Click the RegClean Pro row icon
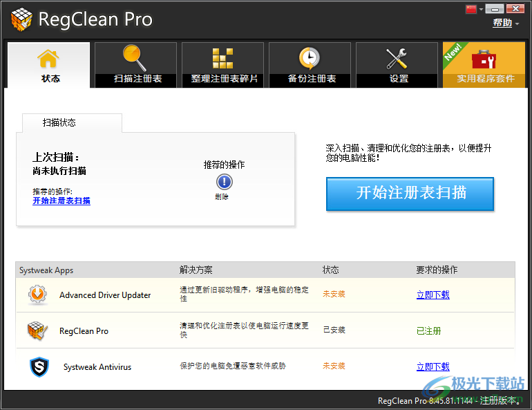 pos(37,330)
